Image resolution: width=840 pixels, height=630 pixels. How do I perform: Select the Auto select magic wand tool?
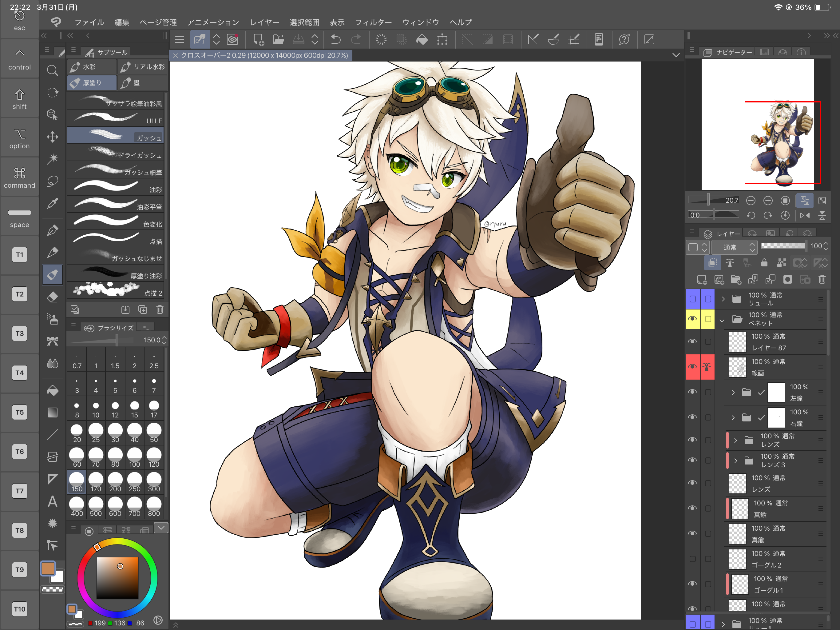click(52, 158)
